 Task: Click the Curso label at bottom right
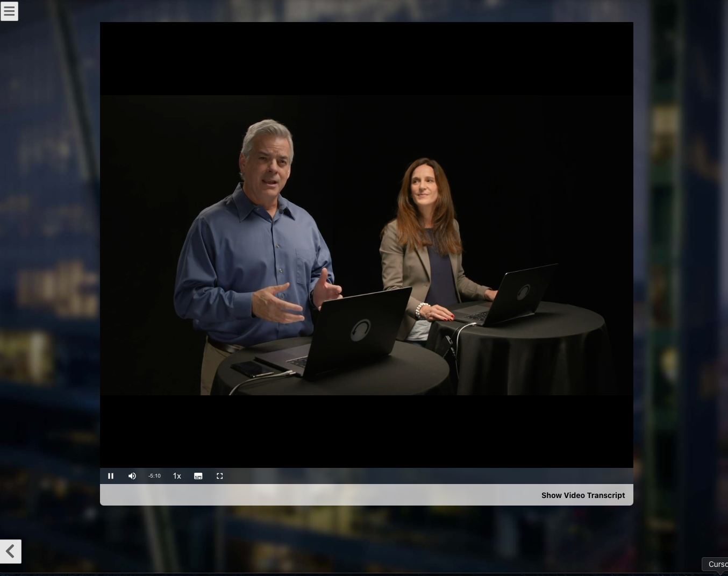[x=717, y=564]
